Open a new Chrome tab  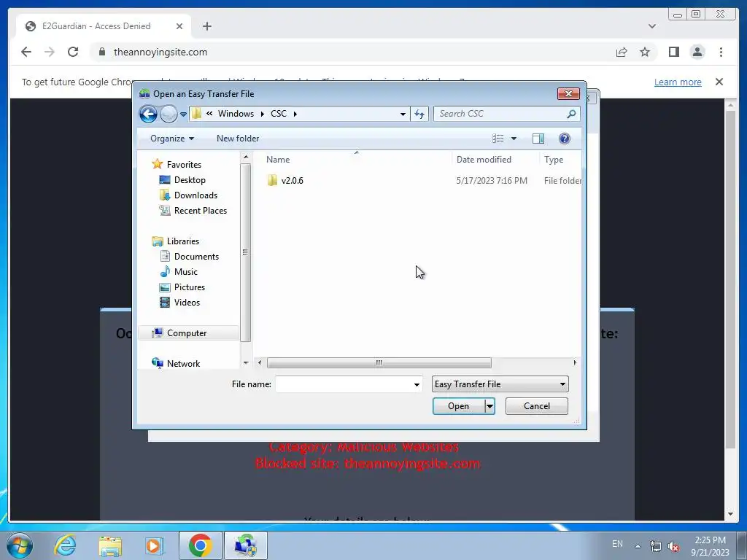[x=206, y=26]
